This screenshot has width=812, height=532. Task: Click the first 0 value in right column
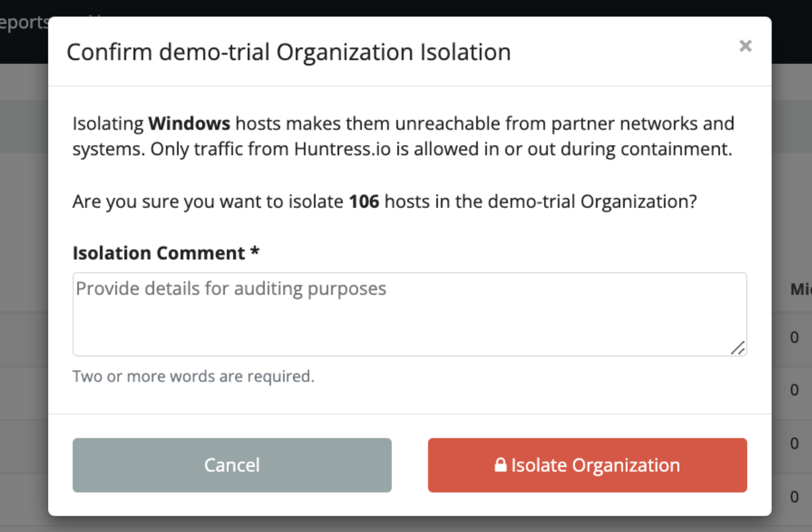(x=794, y=337)
